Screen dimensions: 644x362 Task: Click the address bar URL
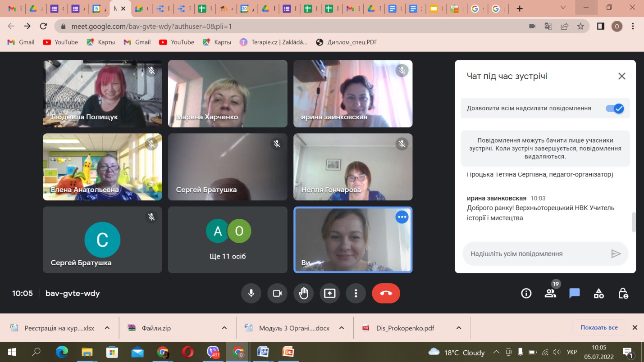click(x=151, y=26)
